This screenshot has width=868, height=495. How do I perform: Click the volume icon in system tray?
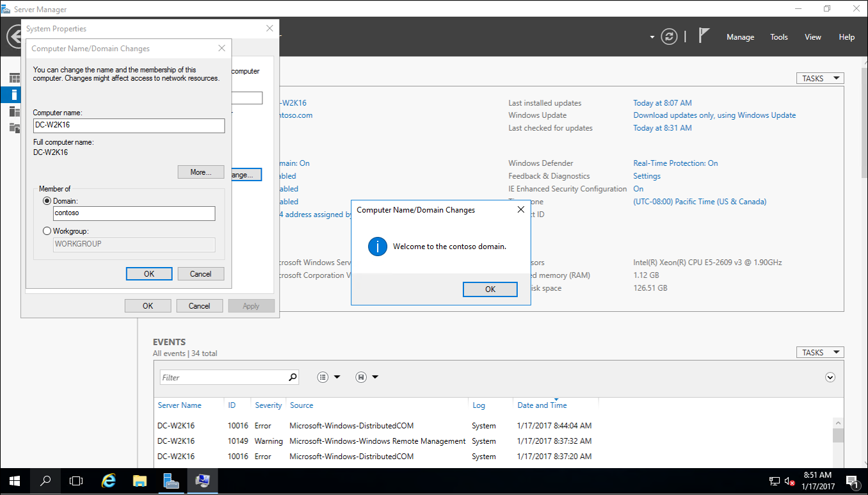[789, 481]
